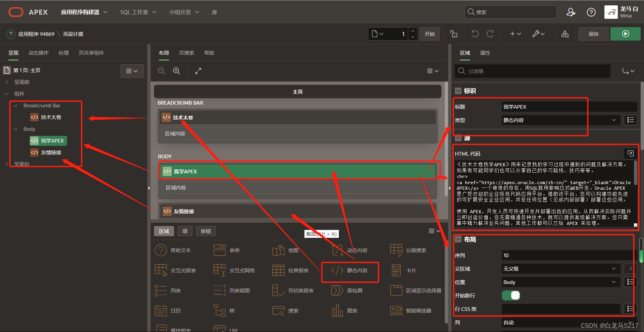Select the Help Text region type in gallery
The image size is (644, 332).
coord(173,251)
